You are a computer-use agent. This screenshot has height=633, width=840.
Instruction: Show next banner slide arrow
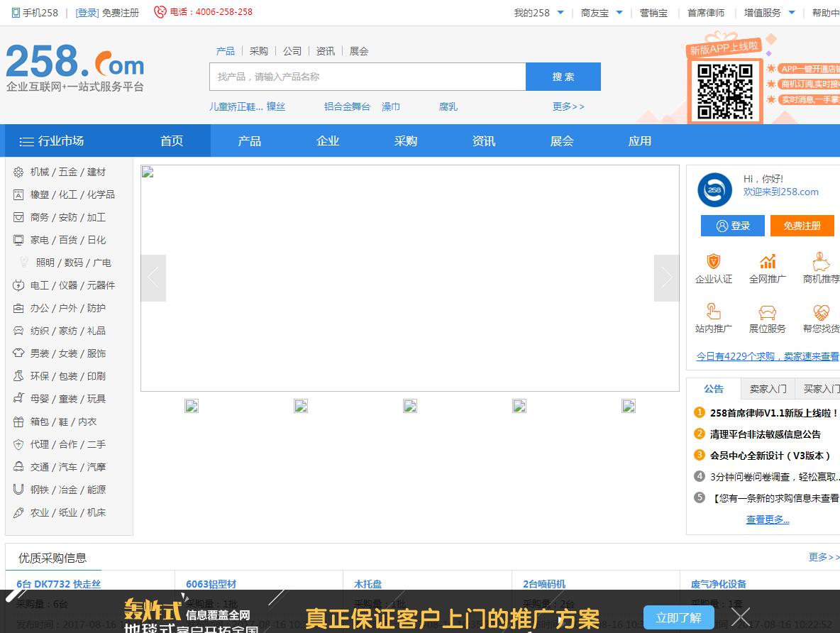tap(666, 277)
